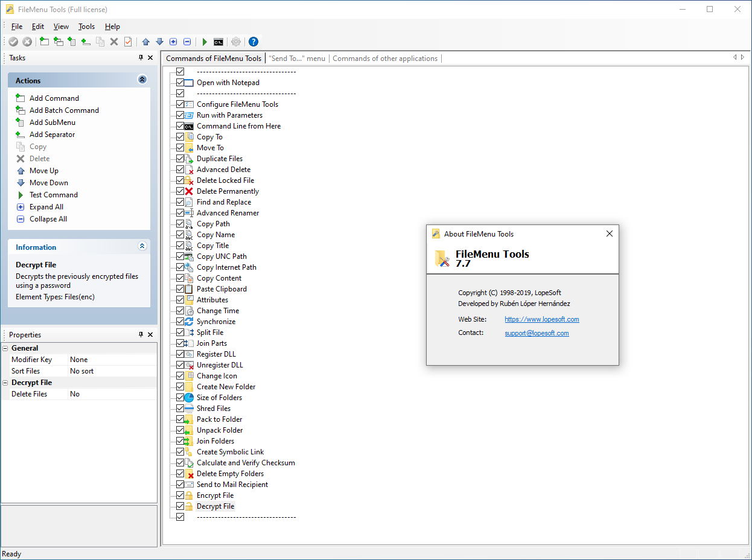This screenshot has width=752, height=560.
Task: Click the Delete X toolbar icon
Action: click(114, 42)
